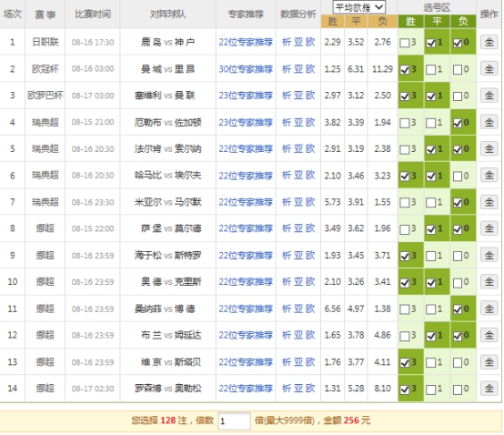The width and height of the screenshot is (504, 435).
Task: Select all outcomes for match 7
Action: point(489,202)
